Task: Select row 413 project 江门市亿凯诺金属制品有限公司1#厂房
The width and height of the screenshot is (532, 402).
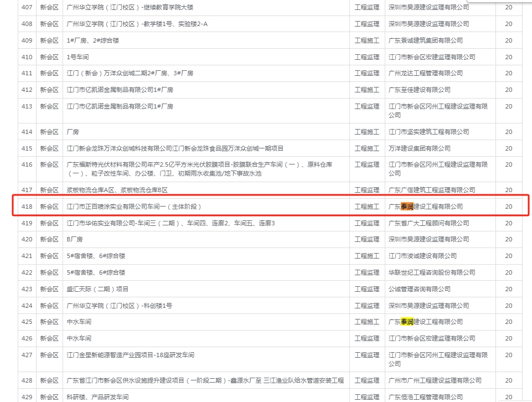Action: 120,106
